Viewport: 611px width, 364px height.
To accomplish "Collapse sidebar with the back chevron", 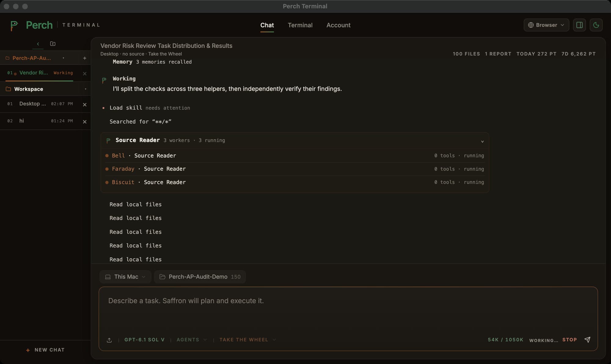I will (x=38, y=44).
